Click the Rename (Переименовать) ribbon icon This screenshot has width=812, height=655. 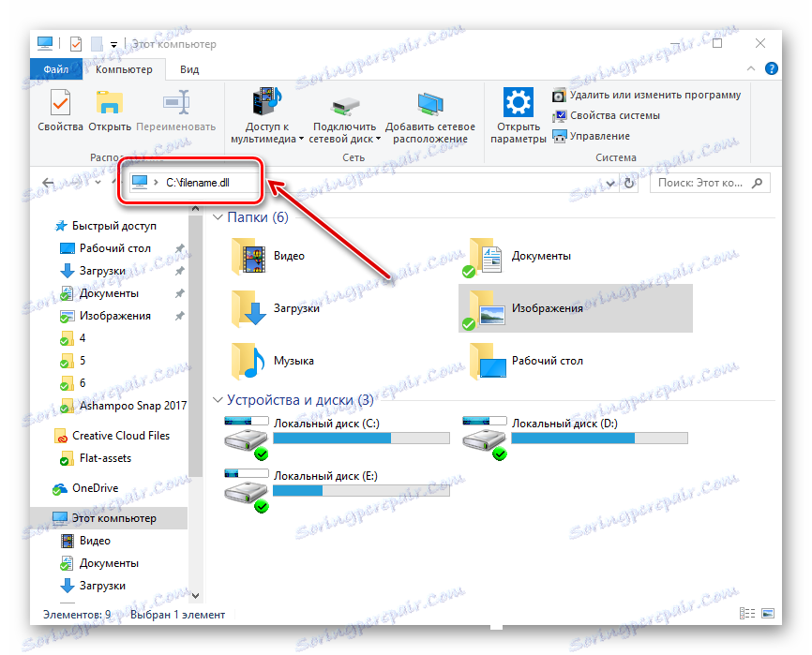coord(176,102)
